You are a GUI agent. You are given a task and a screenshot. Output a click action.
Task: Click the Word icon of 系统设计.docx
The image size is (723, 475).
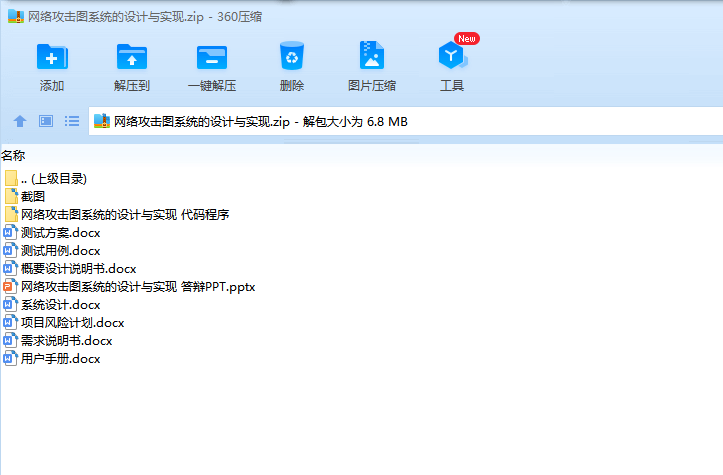[11, 304]
